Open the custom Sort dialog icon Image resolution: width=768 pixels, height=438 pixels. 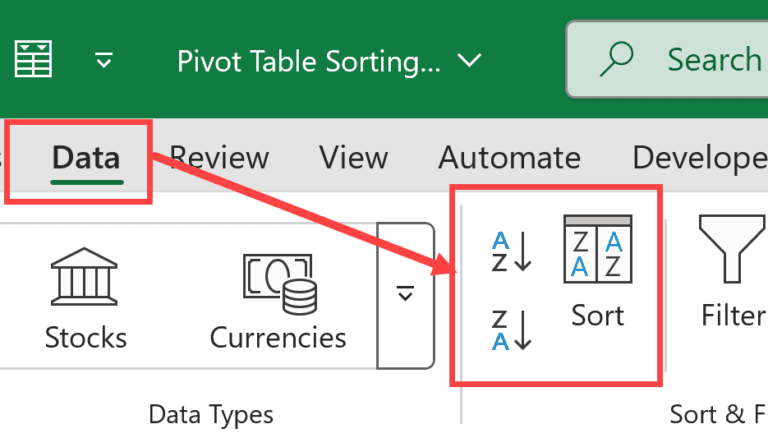coord(598,271)
